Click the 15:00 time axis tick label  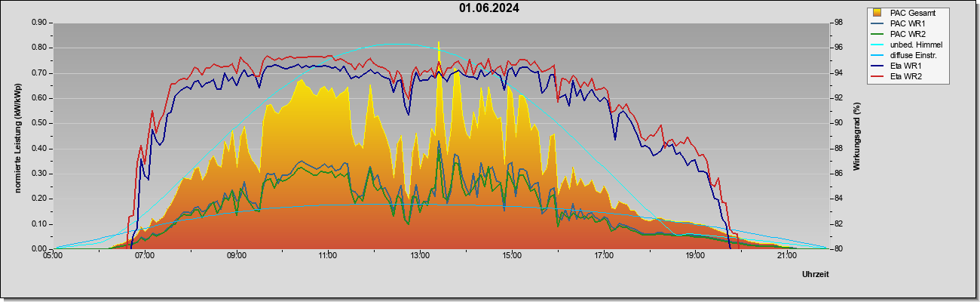coord(511,256)
